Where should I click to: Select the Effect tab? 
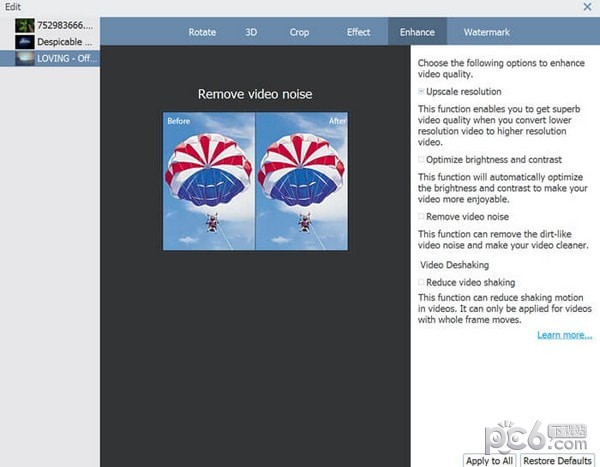tap(358, 32)
